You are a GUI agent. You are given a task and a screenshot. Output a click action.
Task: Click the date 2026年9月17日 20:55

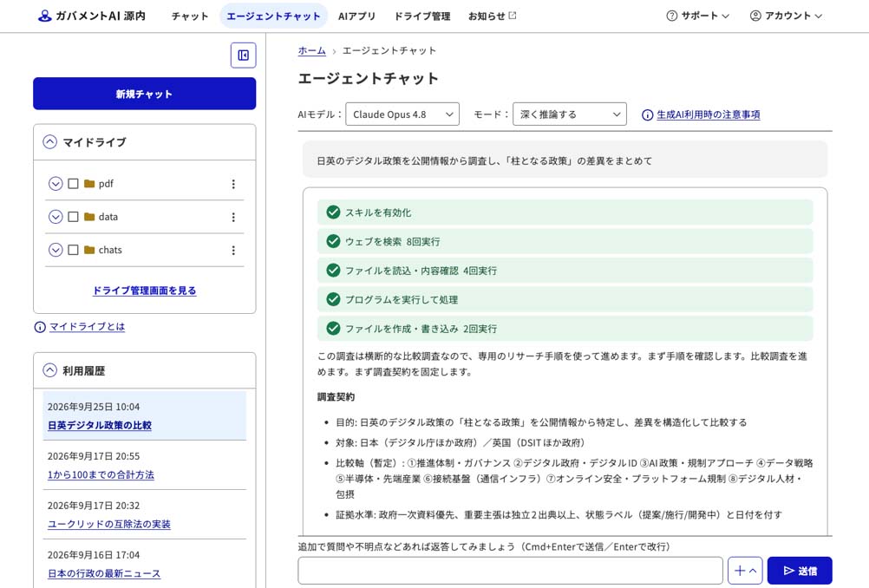click(x=94, y=456)
